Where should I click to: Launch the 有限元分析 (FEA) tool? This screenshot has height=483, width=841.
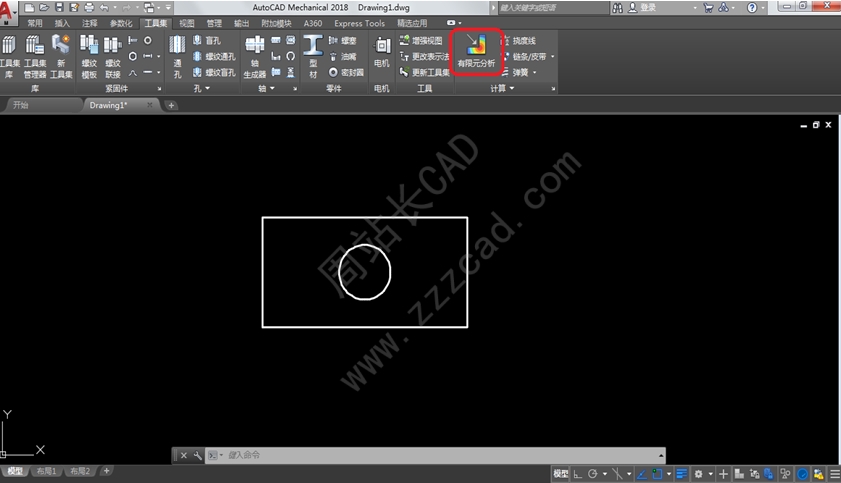[x=476, y=50]
